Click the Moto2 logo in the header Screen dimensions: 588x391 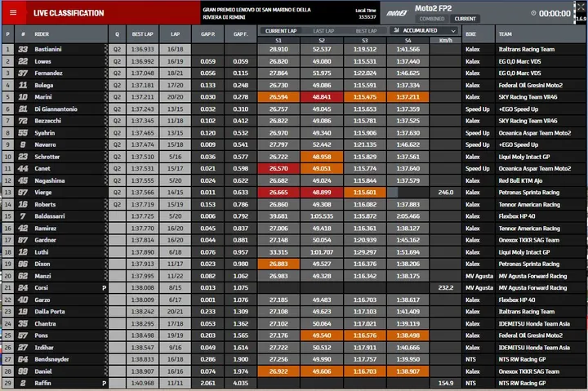coord(397,13)
